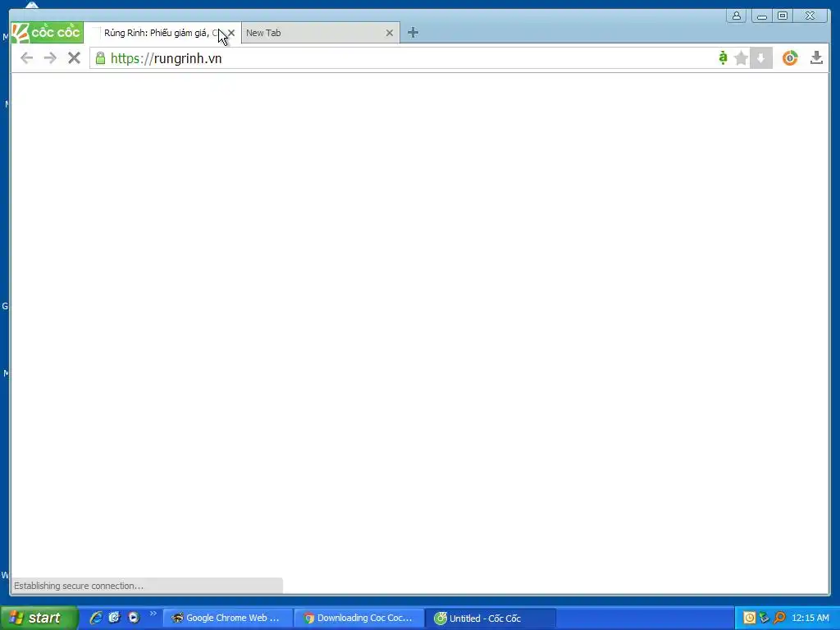
Task: Go forward to next page
Action: [50, 58]
